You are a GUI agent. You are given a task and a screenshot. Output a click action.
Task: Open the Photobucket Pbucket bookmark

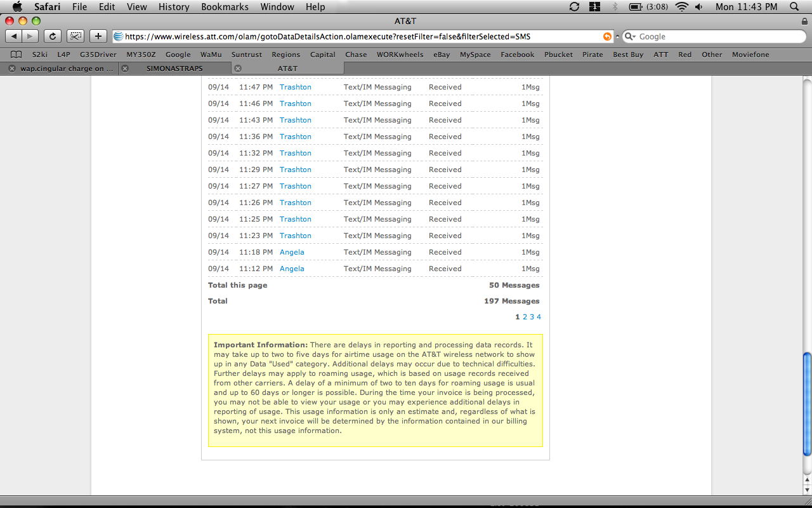click(x=558, y=55)
